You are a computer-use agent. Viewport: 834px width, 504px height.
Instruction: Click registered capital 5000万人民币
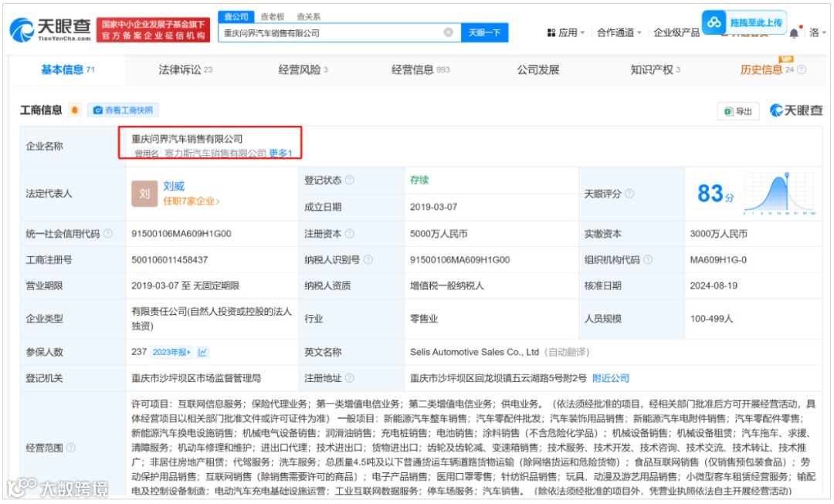coord(439,233)
